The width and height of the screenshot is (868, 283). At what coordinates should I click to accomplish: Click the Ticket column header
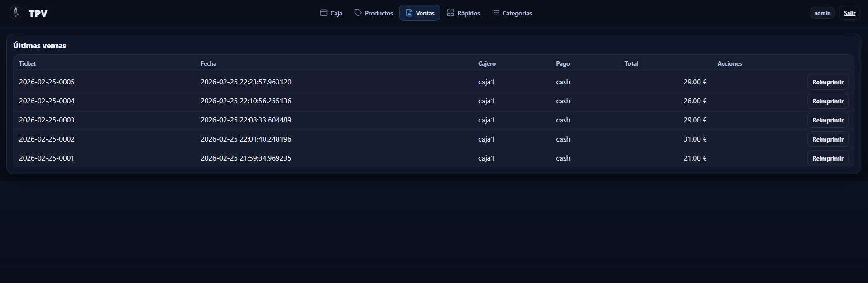[27, 63]
